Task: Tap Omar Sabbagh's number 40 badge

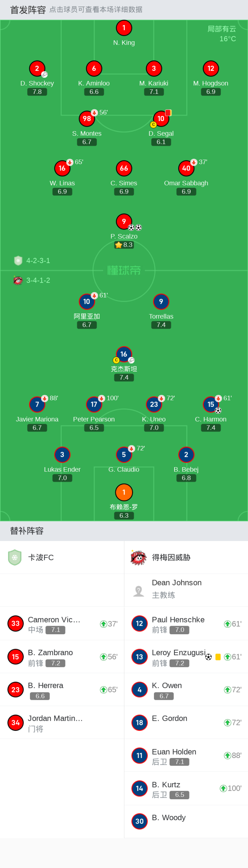Action: coord(186,168)
